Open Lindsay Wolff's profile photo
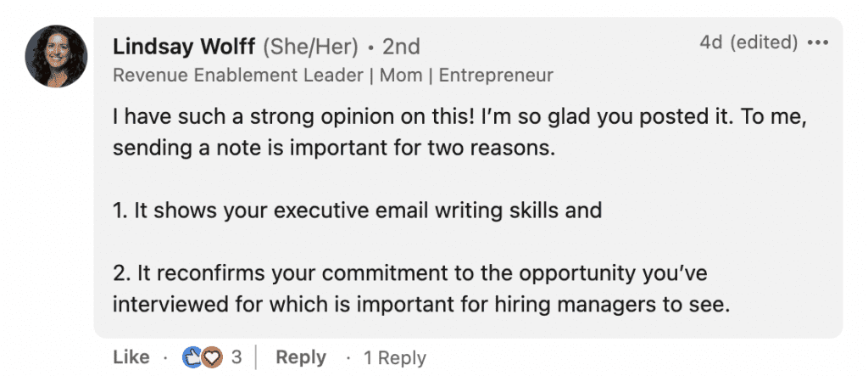This screenshot has height=376, width=868. pos(56,57)
